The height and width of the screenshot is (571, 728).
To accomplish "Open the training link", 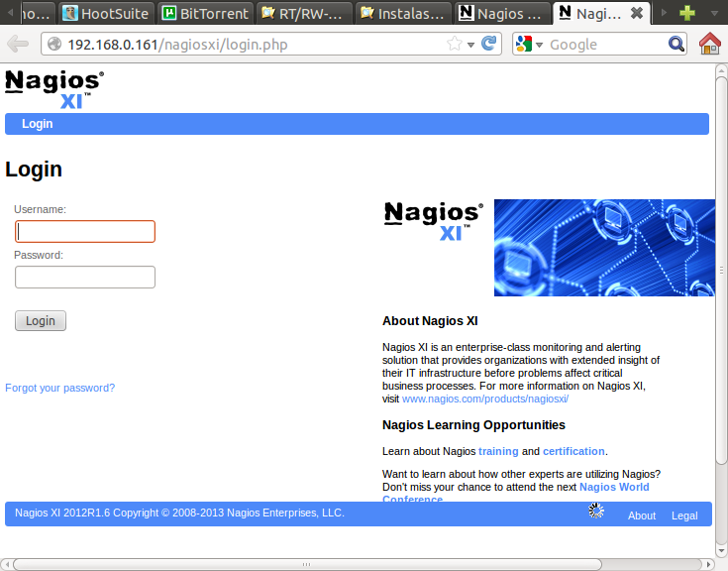I will [498, 451].
